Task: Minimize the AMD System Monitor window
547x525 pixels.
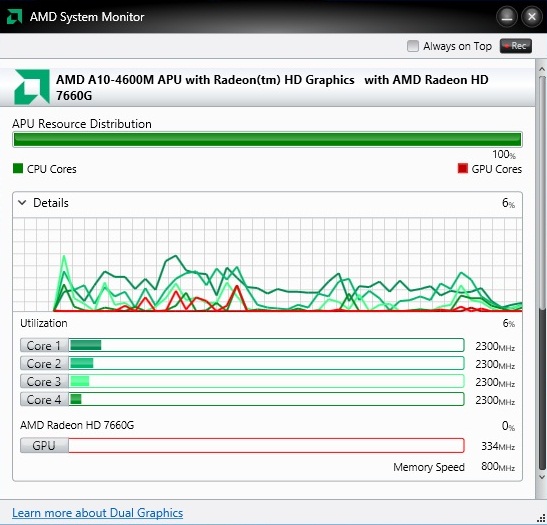Action: click(x=507, y=17)
